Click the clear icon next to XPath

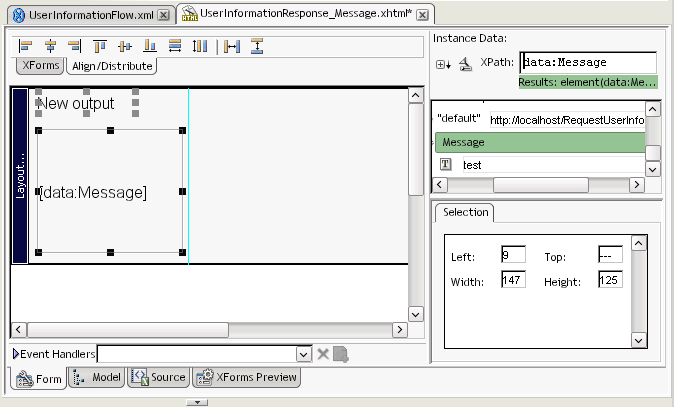click(x=466, y=64)
